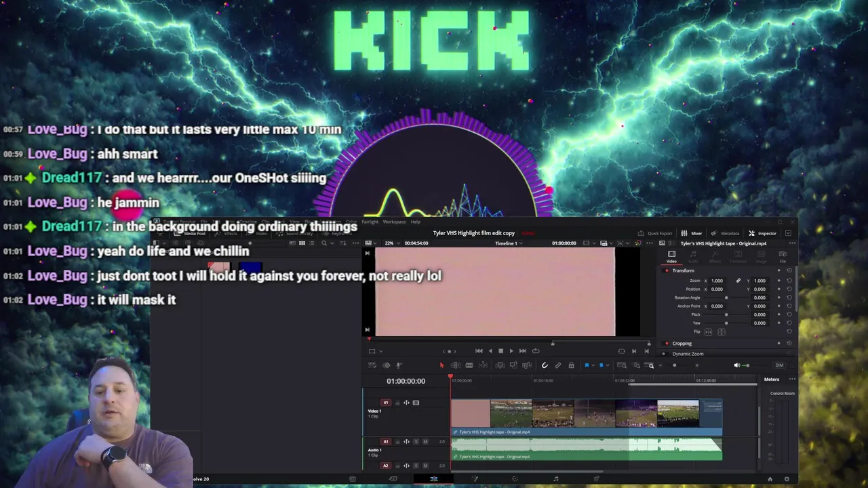Click DIM audio button

pos(779,365)
